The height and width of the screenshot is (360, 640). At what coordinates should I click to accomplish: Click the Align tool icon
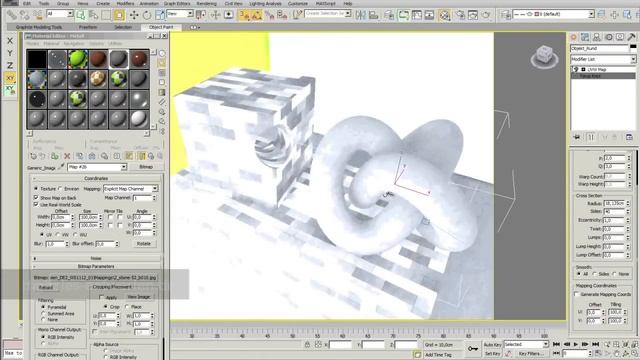click(373, 16)
